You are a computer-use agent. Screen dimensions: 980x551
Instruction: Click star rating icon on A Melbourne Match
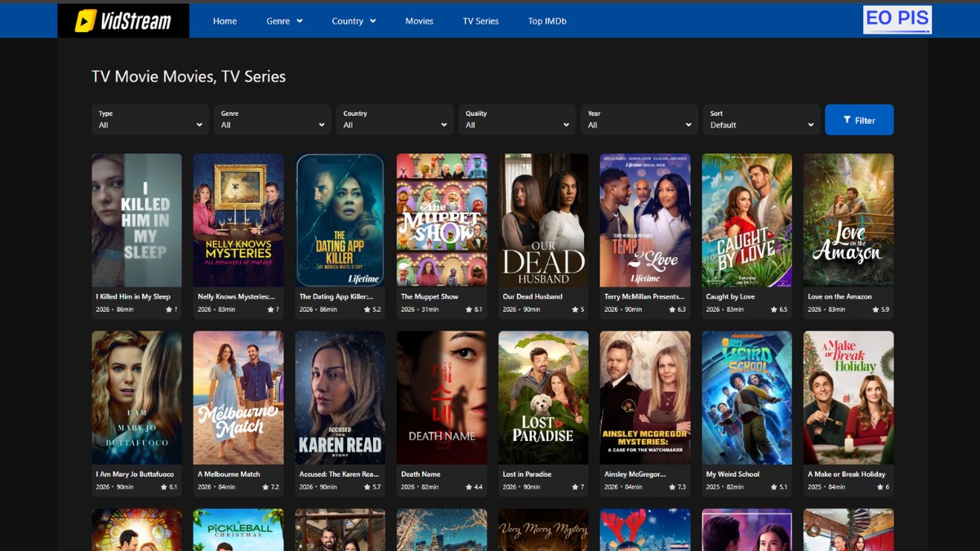point(265,487)
